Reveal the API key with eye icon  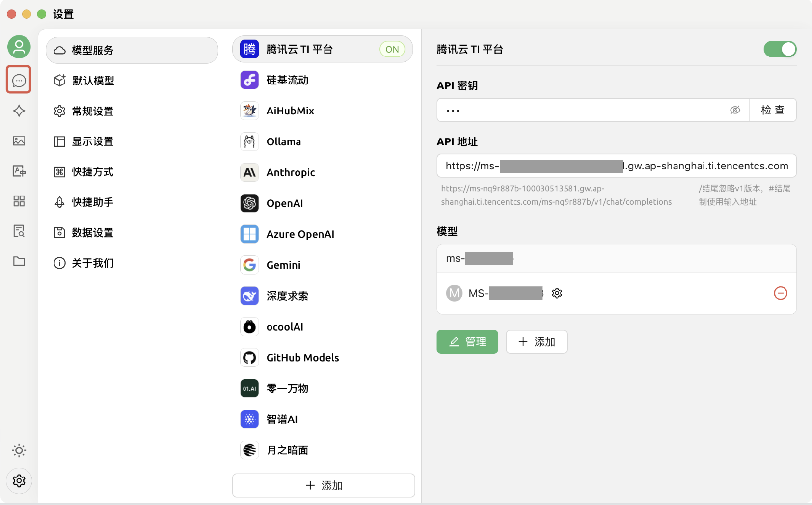point(735,110)
